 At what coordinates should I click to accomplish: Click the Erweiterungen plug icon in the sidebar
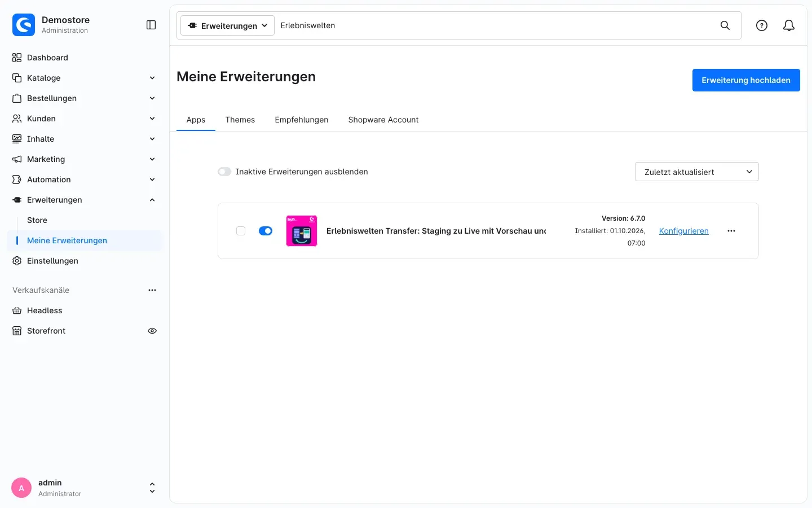tap(17, 200)
